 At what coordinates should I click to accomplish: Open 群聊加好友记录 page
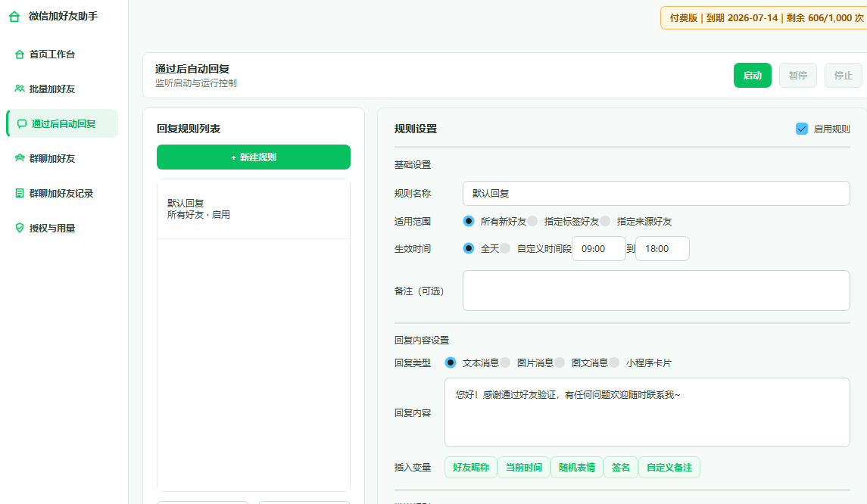[x=62, y=194]
